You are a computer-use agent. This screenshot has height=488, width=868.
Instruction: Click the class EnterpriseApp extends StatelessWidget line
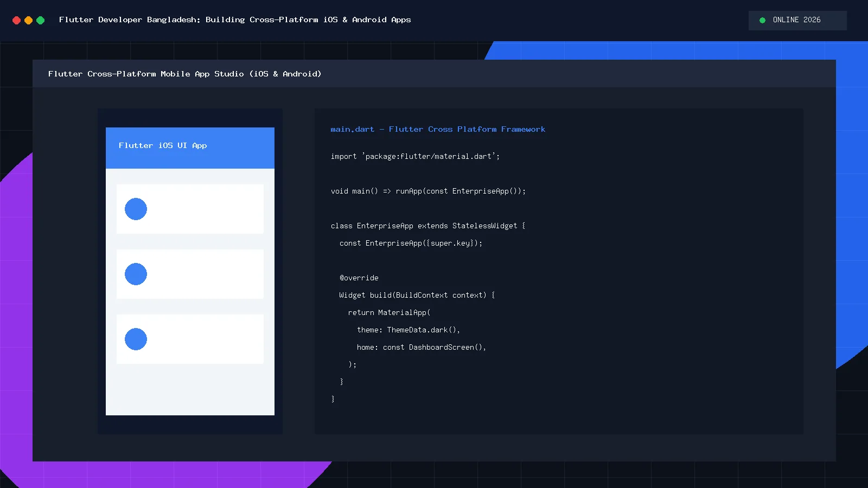click(428, 226)
